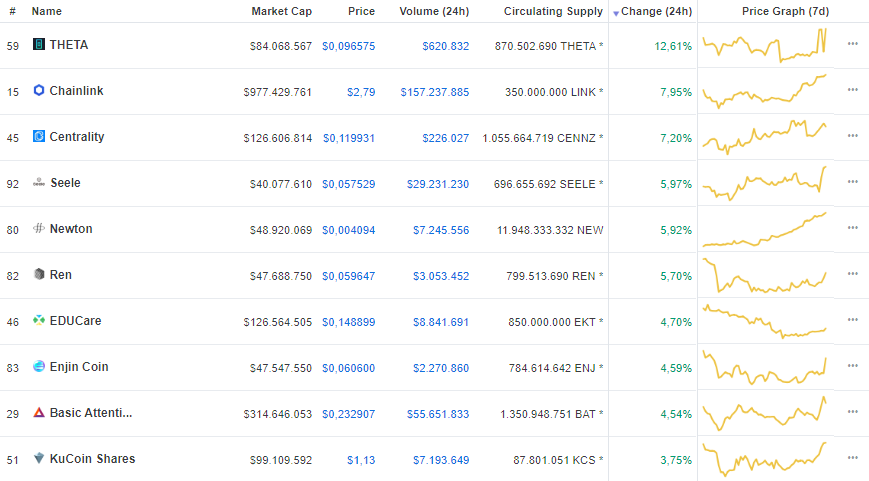Screen dimensions: 869x481
Task: Click the Price Graph (7d) column header
Action: click(785, 11)
